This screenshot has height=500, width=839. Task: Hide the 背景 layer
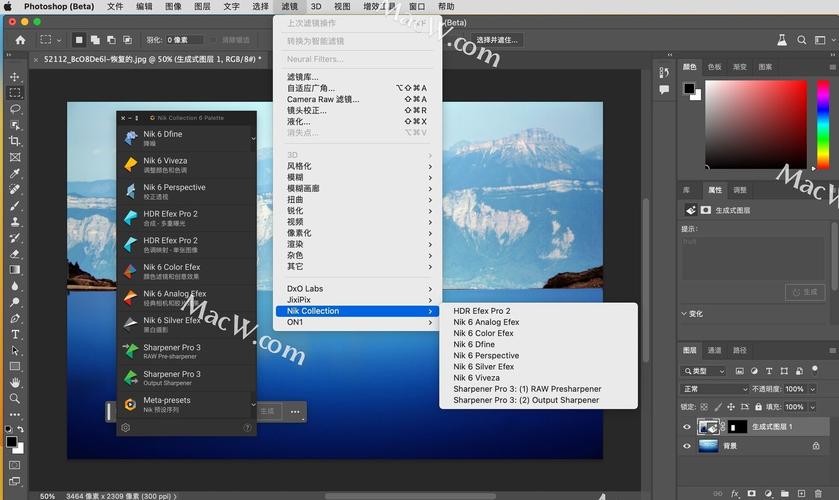point(687,446)
